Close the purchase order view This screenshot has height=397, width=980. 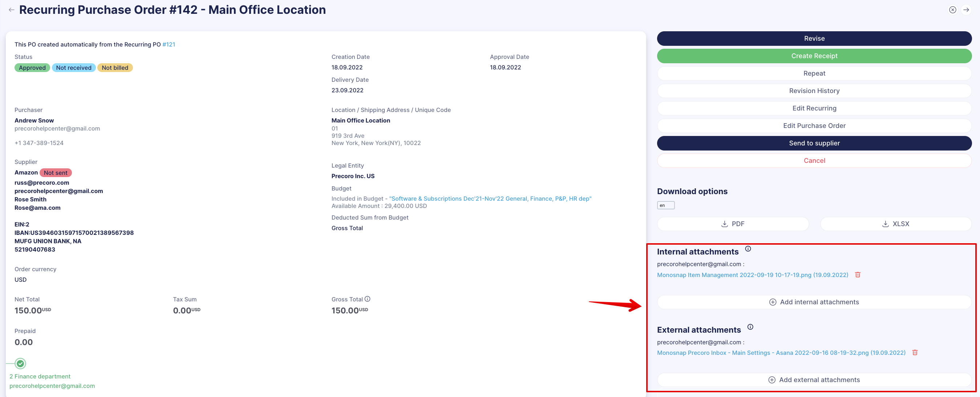[952, 10]
